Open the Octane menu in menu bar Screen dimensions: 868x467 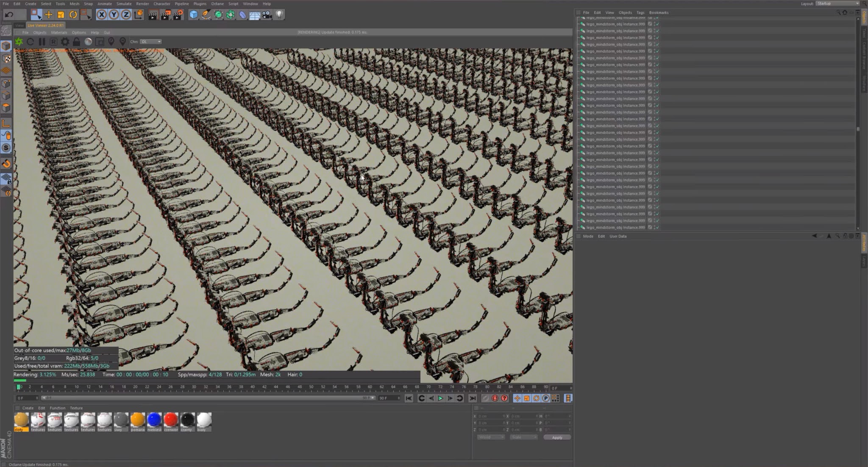click(x=217, y=4)
